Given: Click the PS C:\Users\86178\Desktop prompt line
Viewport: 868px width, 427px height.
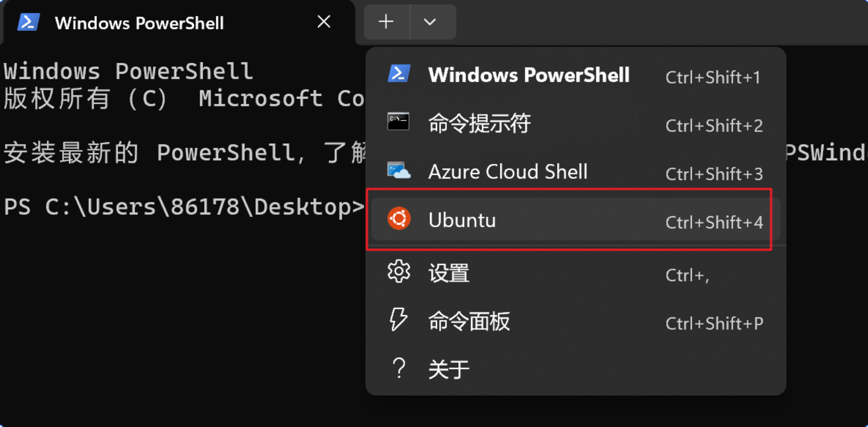Looking at the screenshot, I should 184,207.
